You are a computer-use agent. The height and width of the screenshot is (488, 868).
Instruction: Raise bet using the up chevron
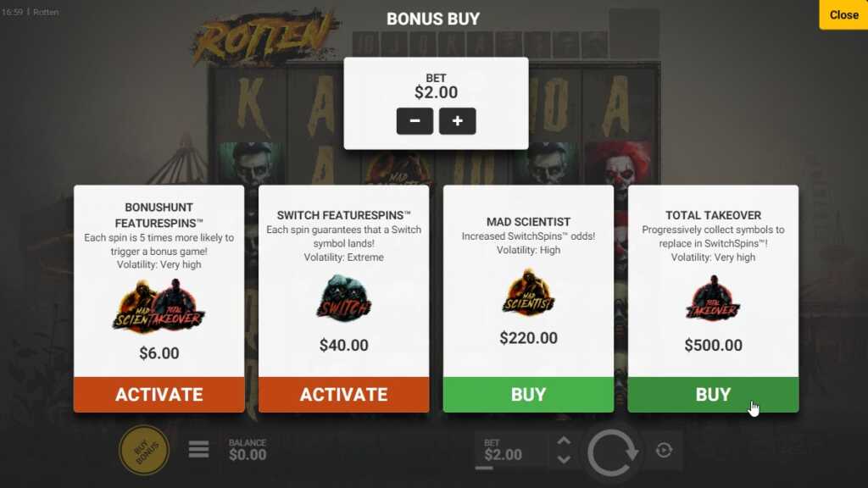point(564,441)
